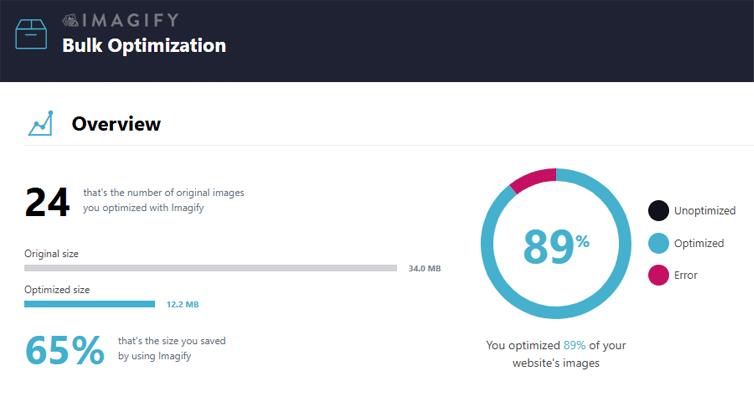
Task: Click the 24 original images count
Action: click(x=47, y=202)
